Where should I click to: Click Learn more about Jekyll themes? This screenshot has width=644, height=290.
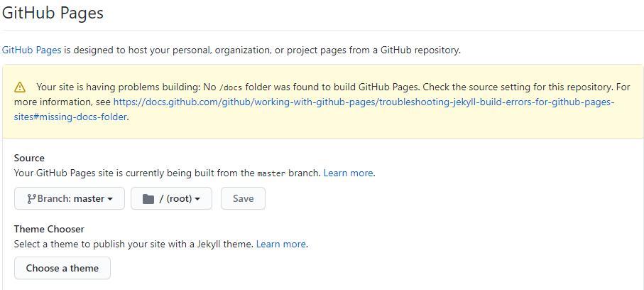(x=280, y=244)
